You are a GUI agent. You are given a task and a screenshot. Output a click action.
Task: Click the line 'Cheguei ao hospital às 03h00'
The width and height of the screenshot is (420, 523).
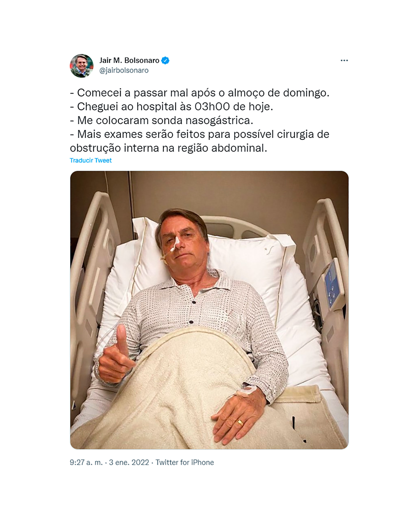coord(171,107)
